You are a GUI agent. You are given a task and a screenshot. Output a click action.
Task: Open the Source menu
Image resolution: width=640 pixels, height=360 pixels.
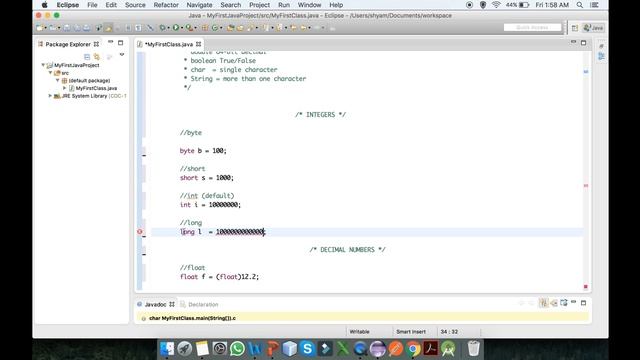click(135, 5)
